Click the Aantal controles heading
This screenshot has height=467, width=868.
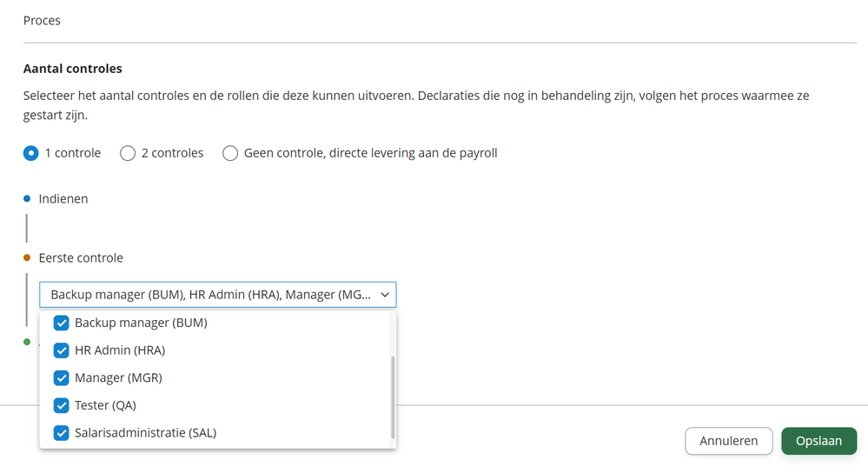(73, 68)
